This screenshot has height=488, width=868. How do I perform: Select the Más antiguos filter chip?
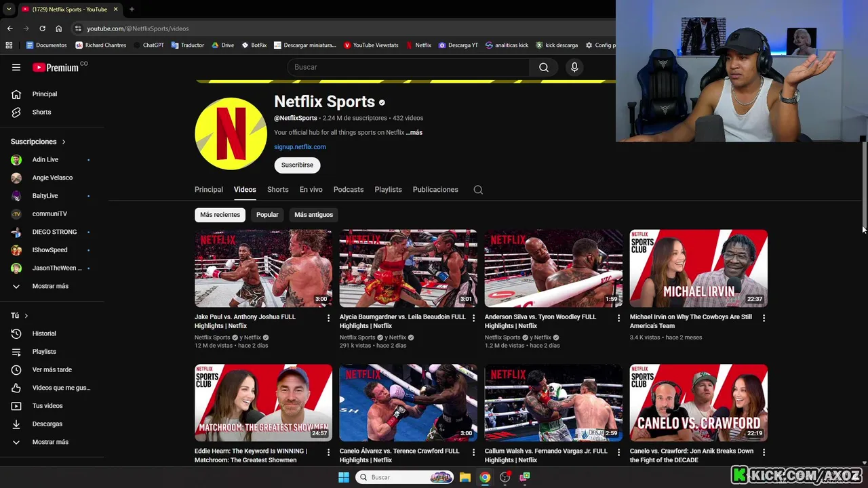pos(313,215)
